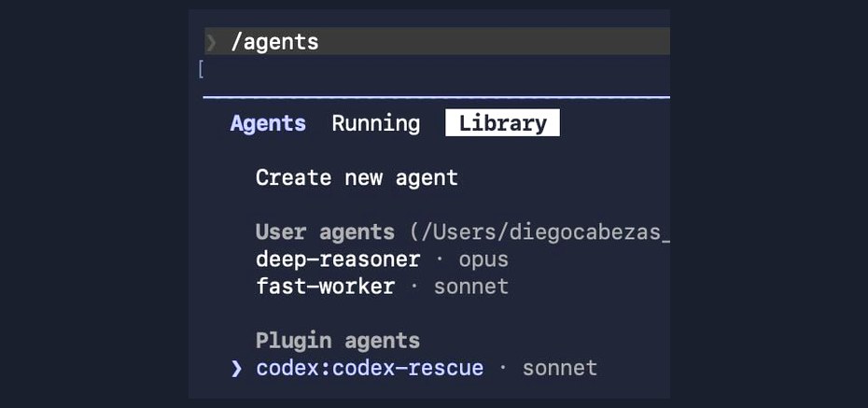868x408 pixels.
Task: Click the Agents panel title
Action: 268,123
